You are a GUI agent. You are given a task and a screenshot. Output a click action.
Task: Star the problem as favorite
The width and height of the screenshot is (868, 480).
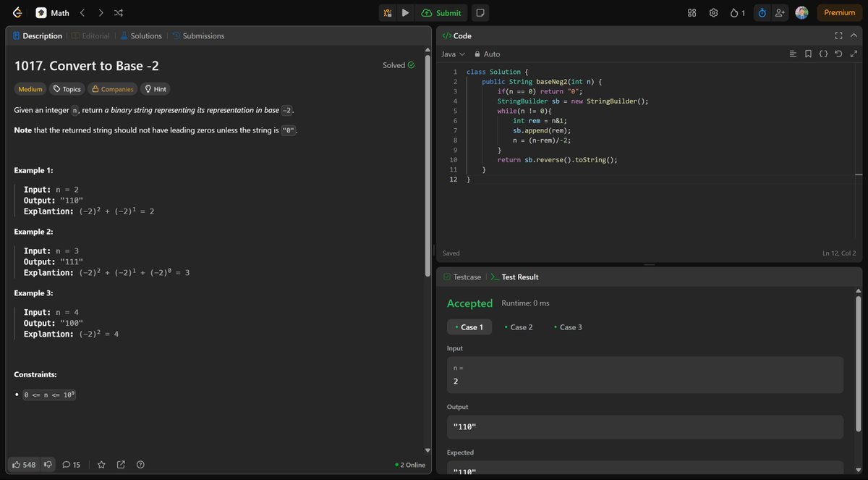coord(101,464)
